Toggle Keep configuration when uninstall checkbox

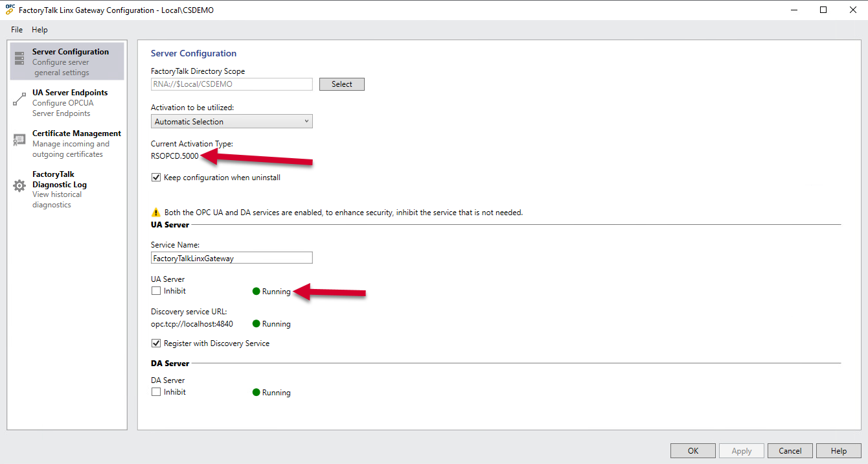coord(155,178)
